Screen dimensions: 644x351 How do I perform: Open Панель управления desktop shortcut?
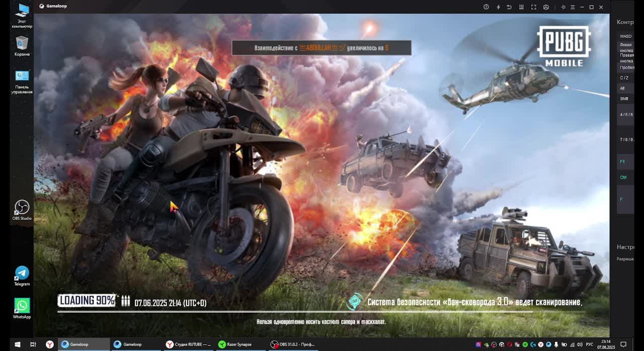22,81
